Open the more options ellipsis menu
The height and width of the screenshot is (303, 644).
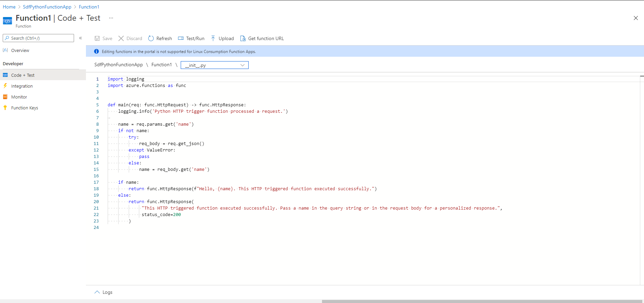point(111,18)
